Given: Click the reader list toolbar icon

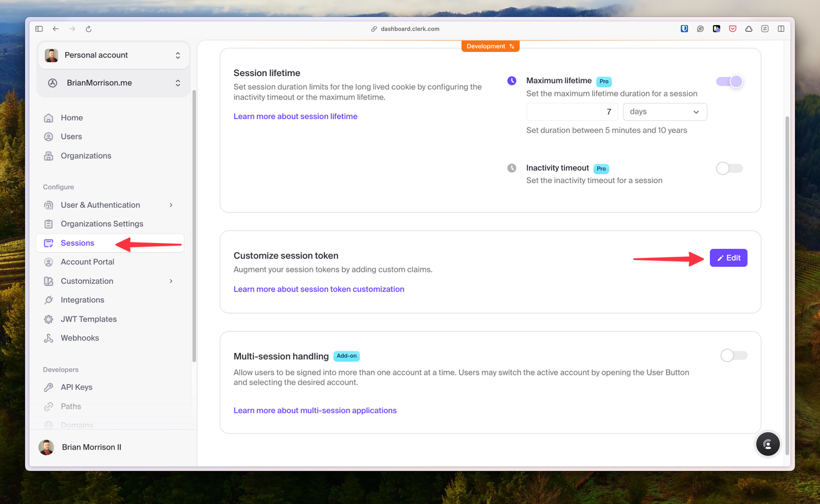Looking at the screenshot, I should 765,29.
